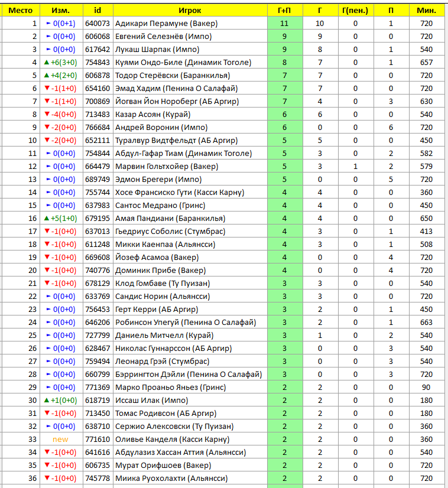This screenshot has height=488, width=448.
Task: Select Сандис Норин (Альянсси)
Action: (x=163, y=297)
